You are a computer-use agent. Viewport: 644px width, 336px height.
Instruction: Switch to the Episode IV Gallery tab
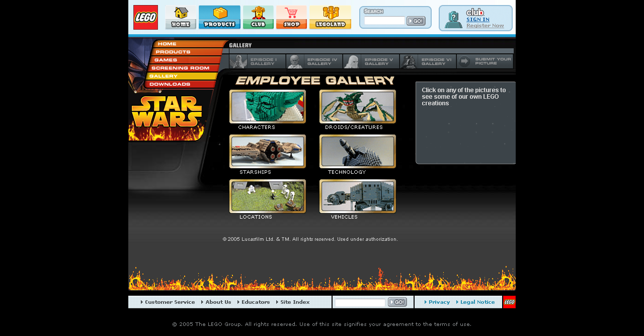pos(314,61)
